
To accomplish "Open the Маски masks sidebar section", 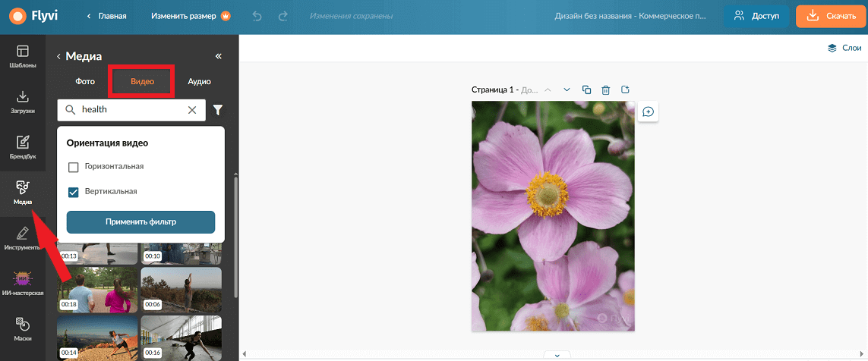I will tap(23, 329).
